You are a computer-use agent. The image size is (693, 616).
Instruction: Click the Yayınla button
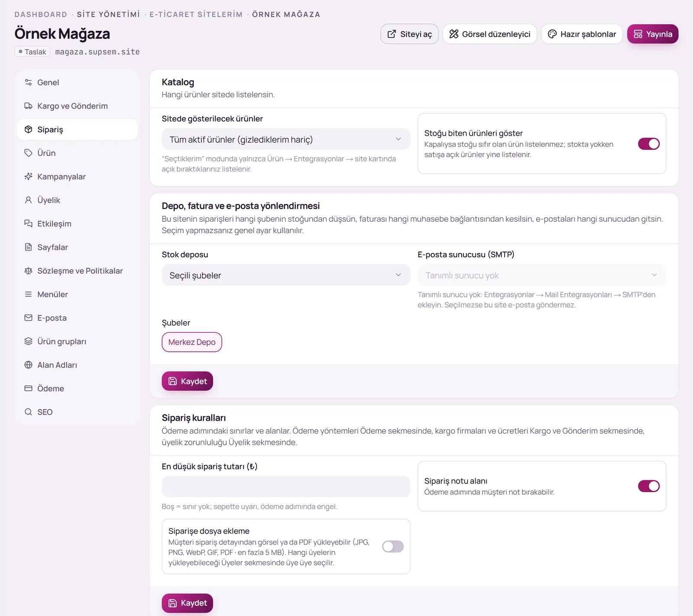coord(653,34)
